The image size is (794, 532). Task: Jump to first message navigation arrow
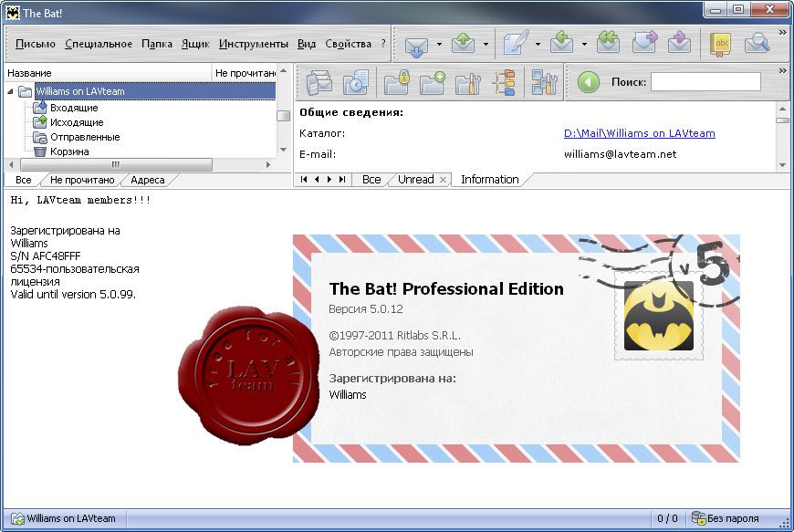pyautogui.click(x=304, y=179)
